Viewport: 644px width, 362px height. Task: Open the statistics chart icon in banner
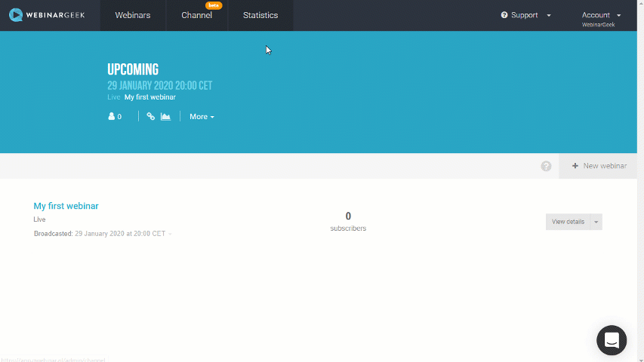165,117
